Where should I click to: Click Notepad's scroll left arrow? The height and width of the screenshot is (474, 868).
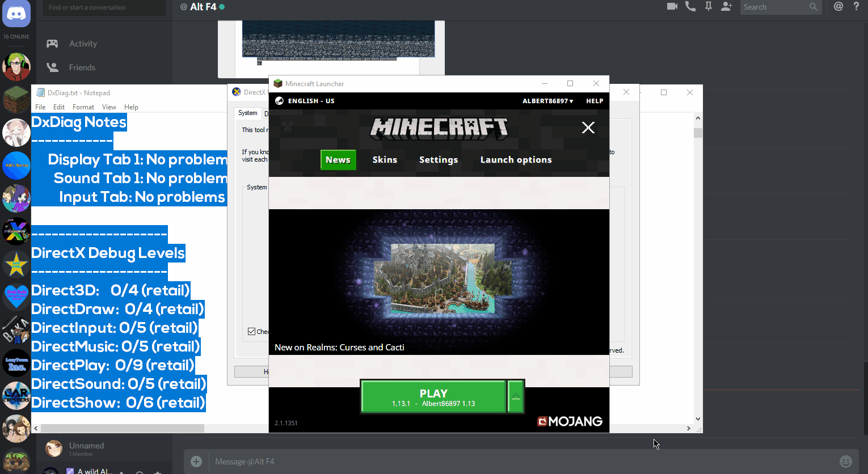pyautogui.click(x=36, y=429)
